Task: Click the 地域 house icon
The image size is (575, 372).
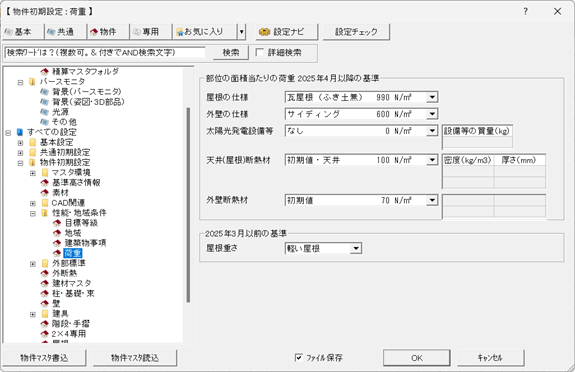Action: [57, 233]
